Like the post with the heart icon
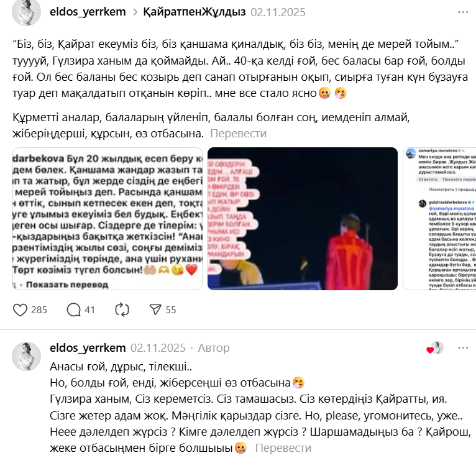Screen dimensions: 476x463 tap(20, 310)
